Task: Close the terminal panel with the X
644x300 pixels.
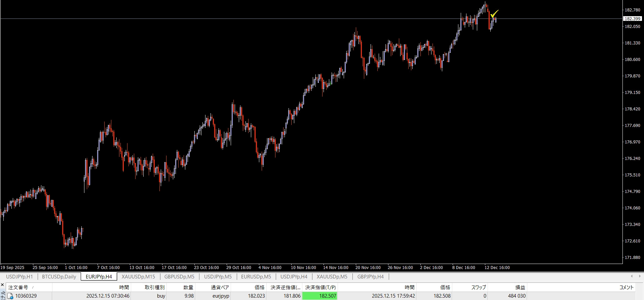Action: 2,285
